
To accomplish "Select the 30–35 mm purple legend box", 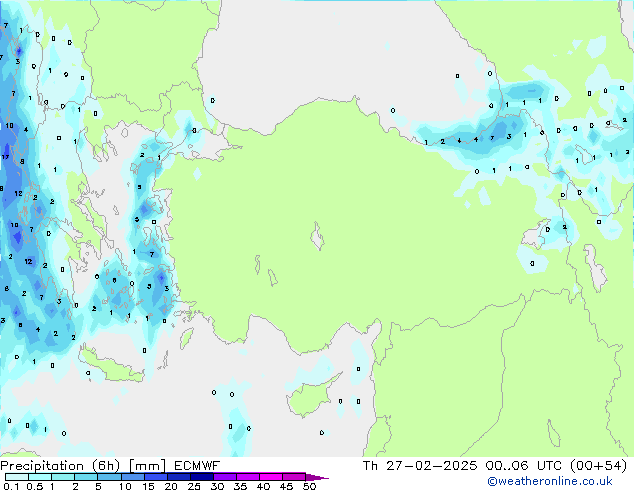I will (x=225, y=477).
